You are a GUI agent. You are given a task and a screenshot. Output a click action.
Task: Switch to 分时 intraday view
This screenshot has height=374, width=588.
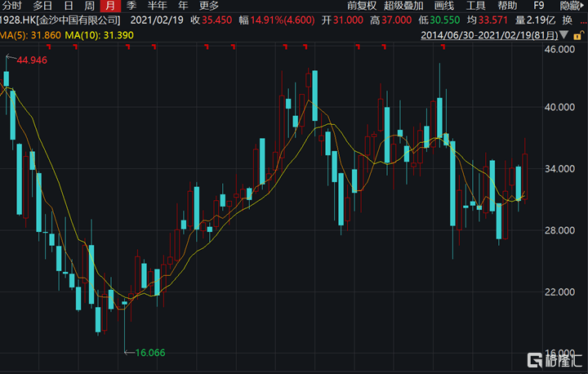click(11, 5)
